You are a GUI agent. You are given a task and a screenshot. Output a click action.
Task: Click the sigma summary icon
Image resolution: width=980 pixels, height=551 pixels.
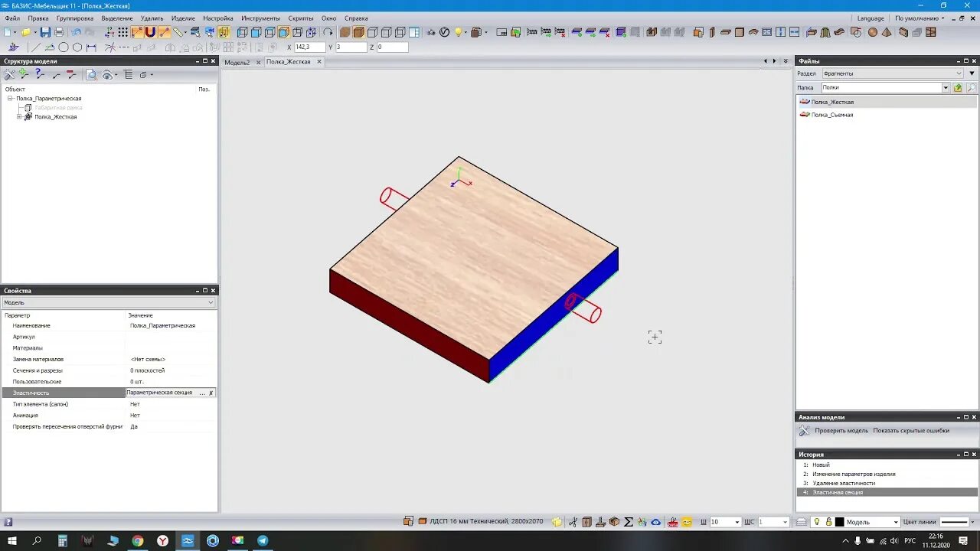tap(629, 522)
